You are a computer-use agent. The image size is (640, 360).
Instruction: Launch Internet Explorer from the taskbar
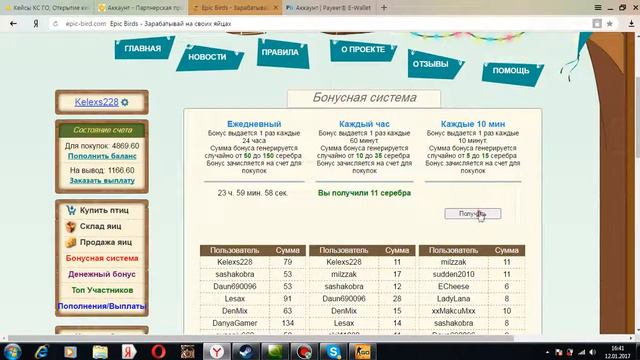[42, 352]
